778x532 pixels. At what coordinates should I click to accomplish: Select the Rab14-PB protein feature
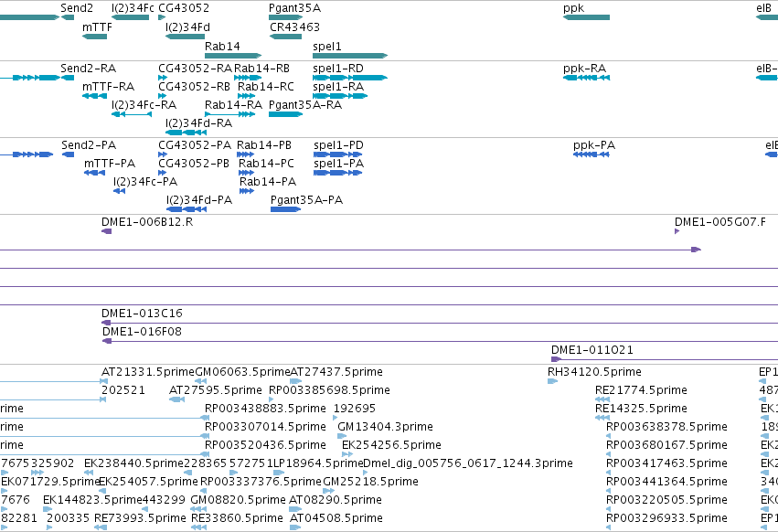point(246,154)
